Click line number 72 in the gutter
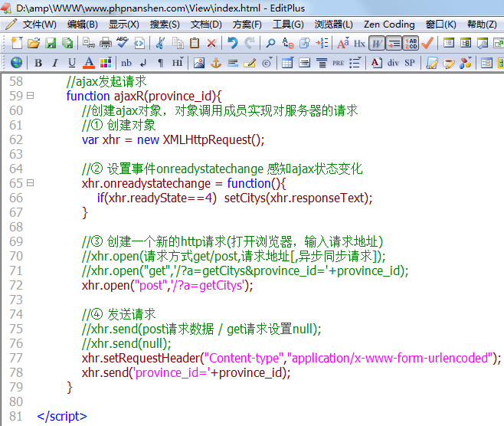Viewport: 504px width, 426px height. pos(16,285)
